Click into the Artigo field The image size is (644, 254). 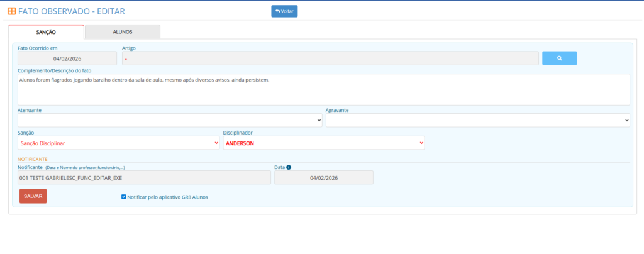[x=330, y=58]
